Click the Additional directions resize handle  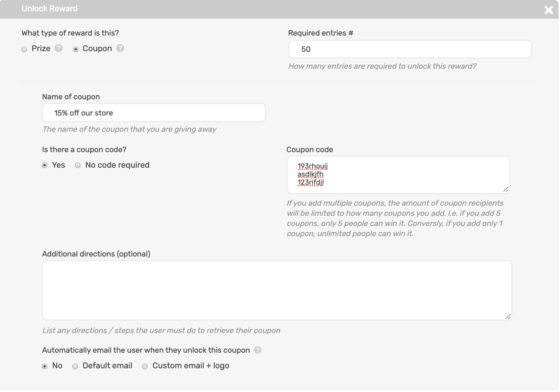click(508, 317)
